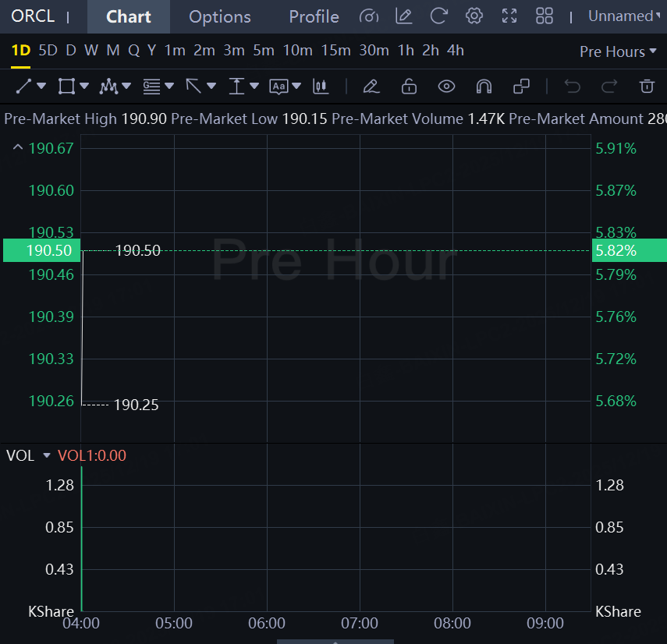Select the Fibonacci levels tool
The image size is (667, 644).
[x=151, y=87]
